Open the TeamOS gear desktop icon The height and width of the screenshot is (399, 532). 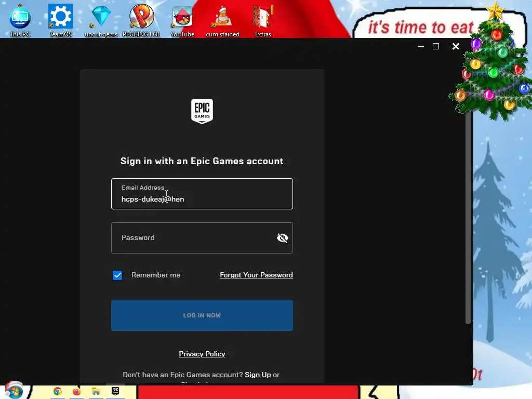[61, 20]
